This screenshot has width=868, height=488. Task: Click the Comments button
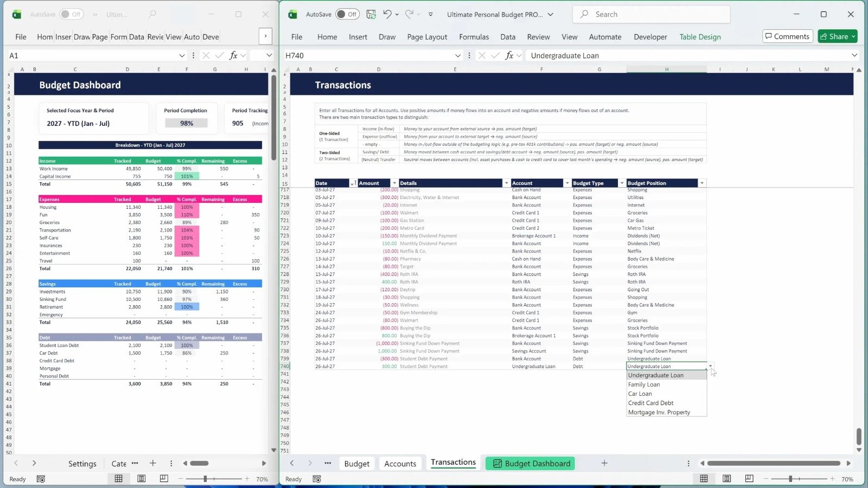787,36
